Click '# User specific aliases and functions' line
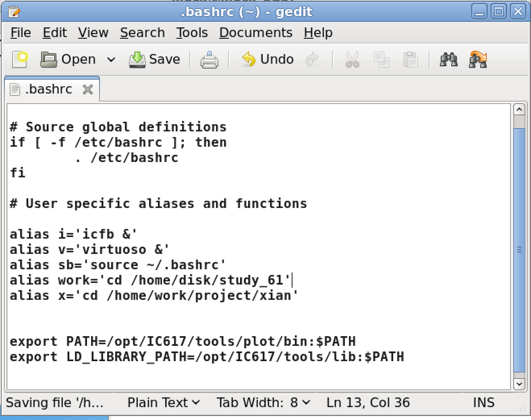Screen dimensions: 531x420 point(158,204)
